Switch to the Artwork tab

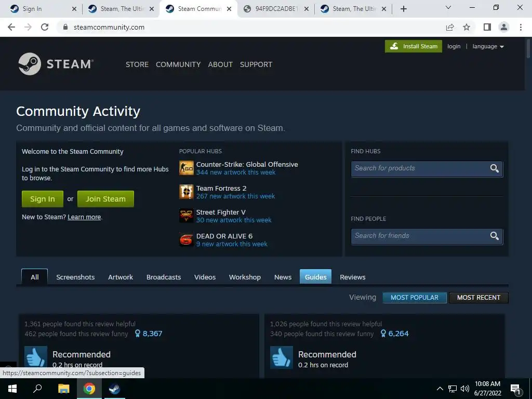121,277
